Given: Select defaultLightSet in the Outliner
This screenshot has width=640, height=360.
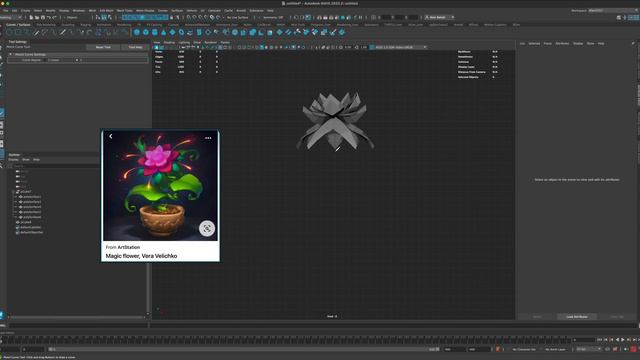Looking at the screenshot, I should (x=31, y=227).
